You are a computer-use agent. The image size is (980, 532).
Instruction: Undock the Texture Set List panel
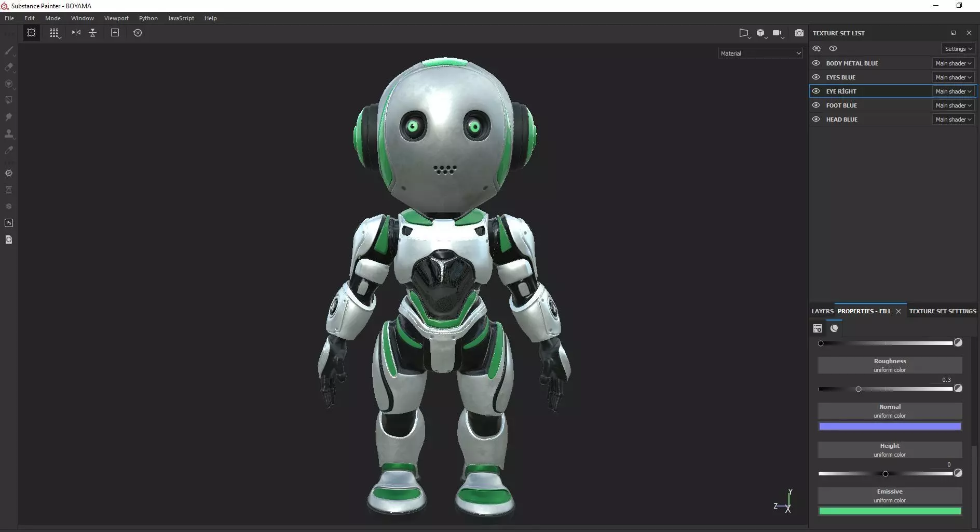pos(954,33)
